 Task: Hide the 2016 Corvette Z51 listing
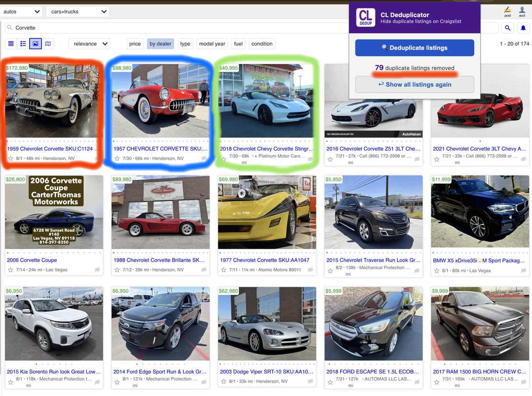[417, 159]
